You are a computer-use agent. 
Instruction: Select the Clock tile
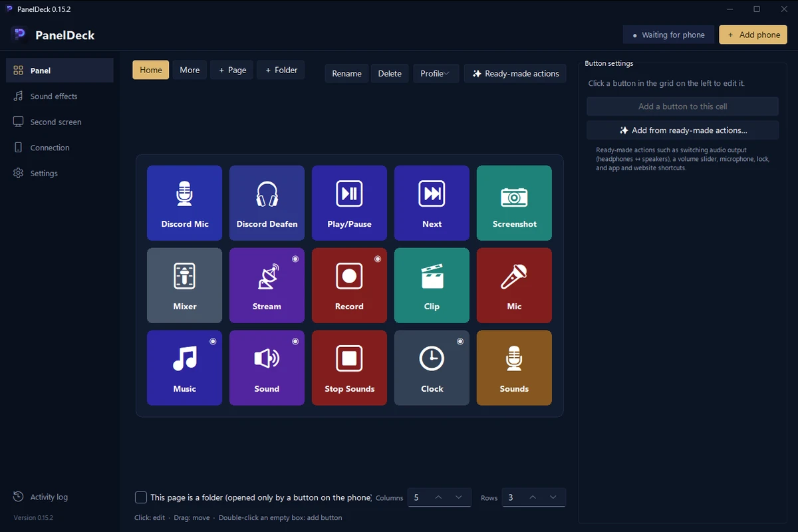pyautogui.click(x=432, y=368)
